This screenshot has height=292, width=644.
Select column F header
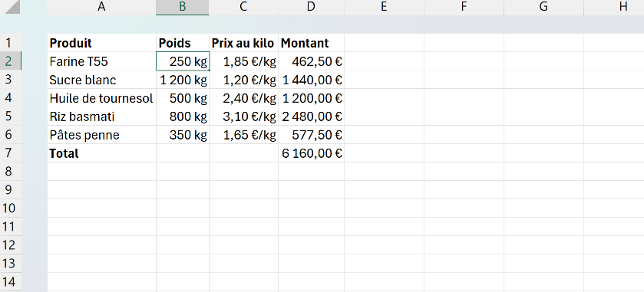(464, 7)
